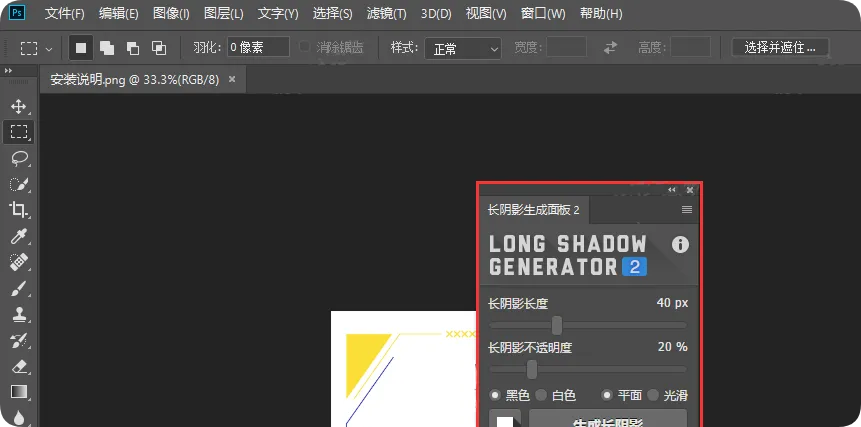This screenshot has height=427, width=861.
Task: Select the Rectangular Marquee tool in toolbox
Action: pos(19,132)
